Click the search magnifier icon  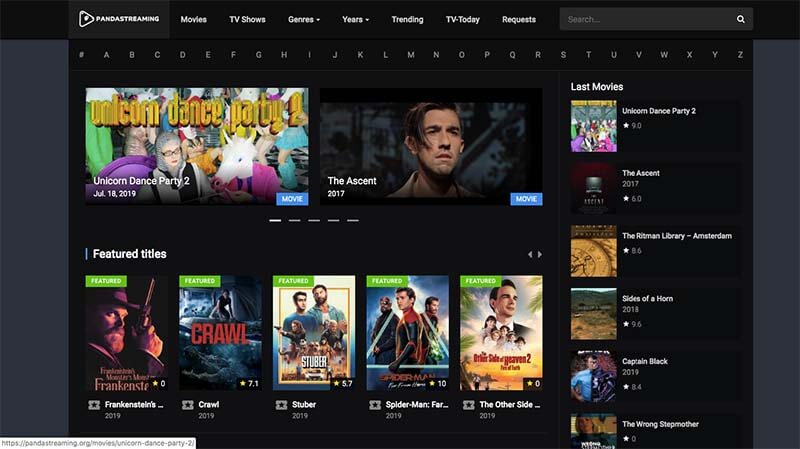coord(740,19)
